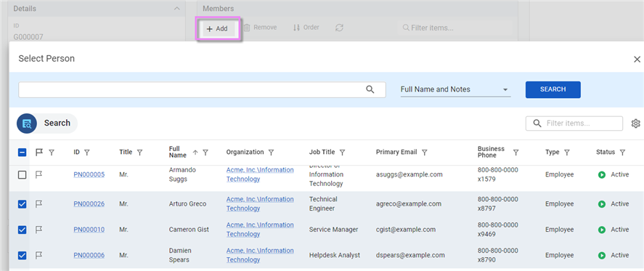Uncheck the Arturo Greco row checkbox
644x271 pixels.
tap(23, 204)
